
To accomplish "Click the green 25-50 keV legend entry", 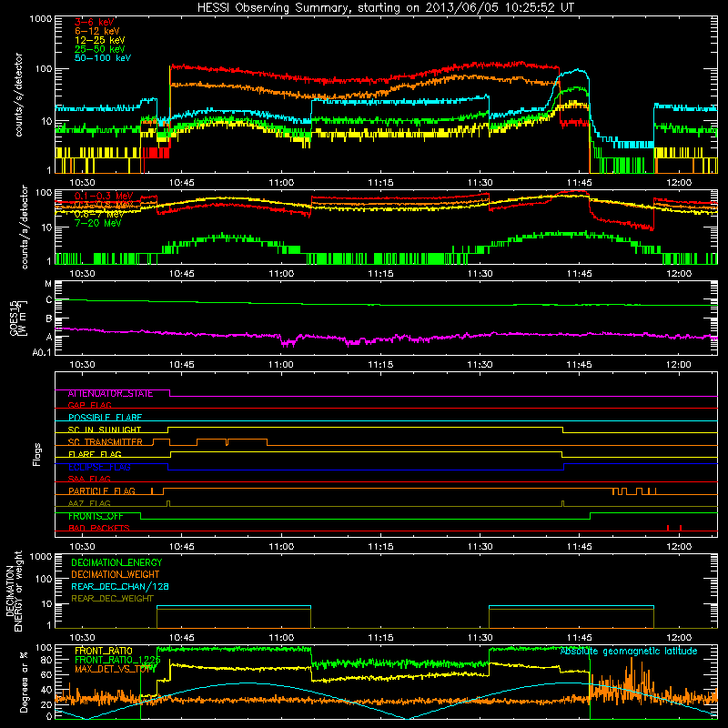I will tap(100, 49).
